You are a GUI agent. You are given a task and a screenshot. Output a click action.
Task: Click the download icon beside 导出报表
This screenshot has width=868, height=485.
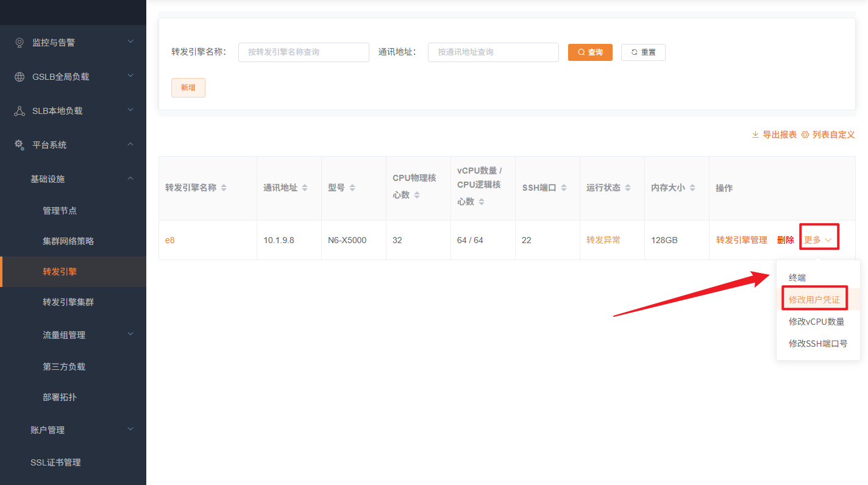click(x=755, y=134)
